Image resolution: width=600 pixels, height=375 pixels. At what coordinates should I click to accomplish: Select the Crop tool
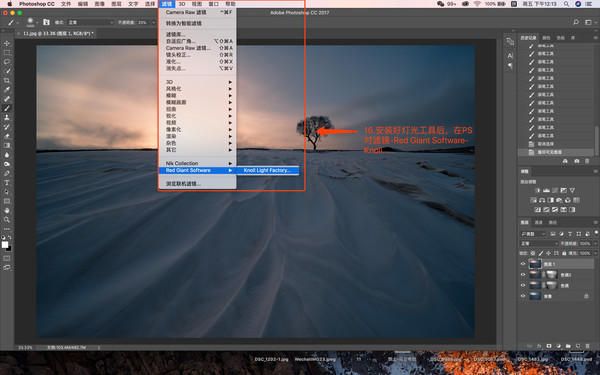pos(7,80)
